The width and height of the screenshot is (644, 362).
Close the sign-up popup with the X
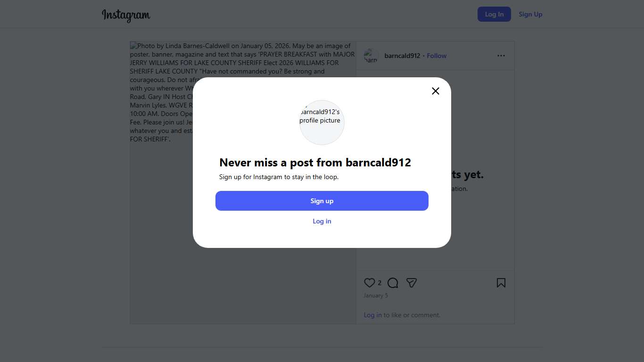click(x=436, y=91)
